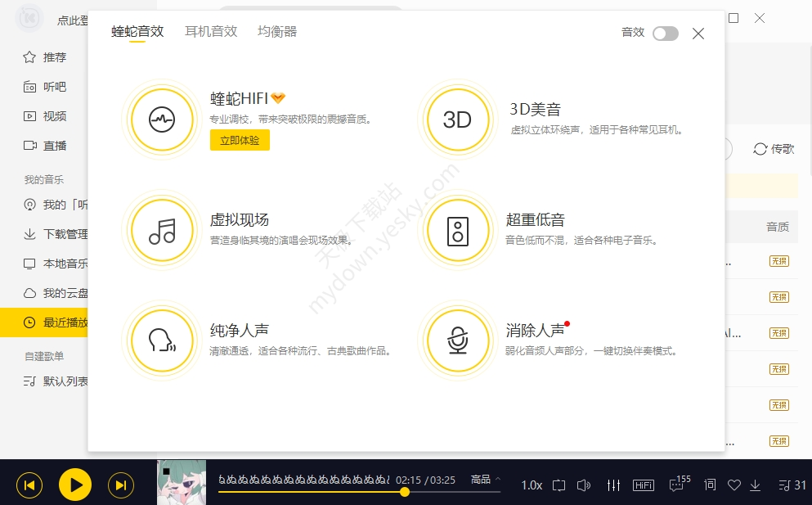Viewport: 812px width, 505px height.
Task: Click the user avatar at top left
Action: tap(29, 18)
